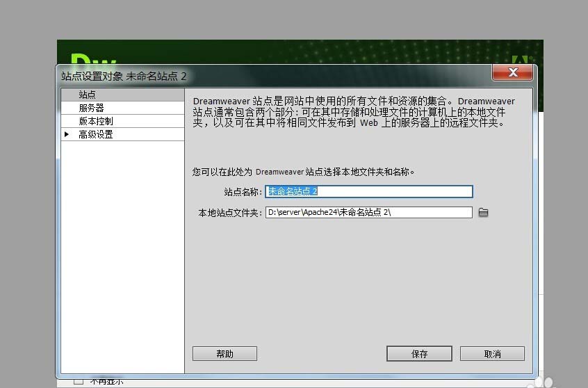Switch to 版本控制 category
Viewport: 588px width, 388px height.
(x=122, y=121)
